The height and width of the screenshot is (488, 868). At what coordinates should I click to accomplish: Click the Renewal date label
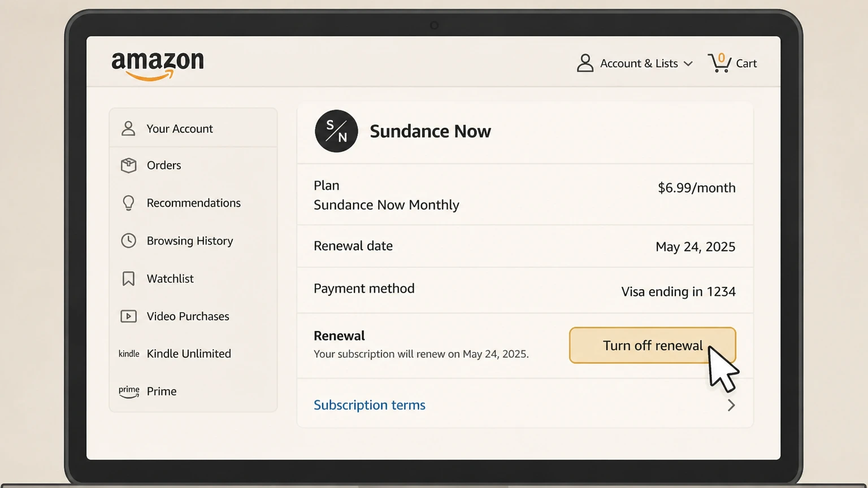(x=353, y=246)
